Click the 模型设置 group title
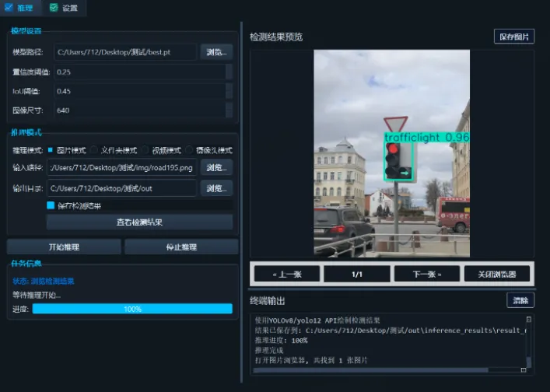 26,31
